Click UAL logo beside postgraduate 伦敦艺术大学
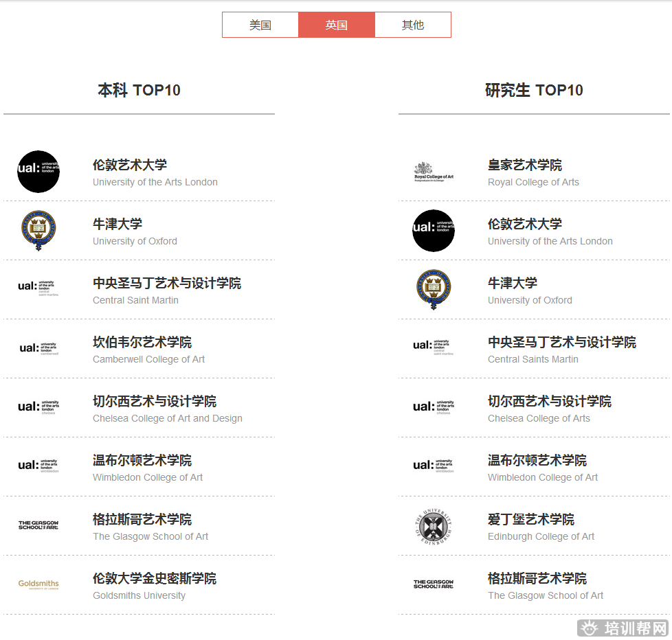Viewport: 672px width, 640px height. click(x=434, y=231)
